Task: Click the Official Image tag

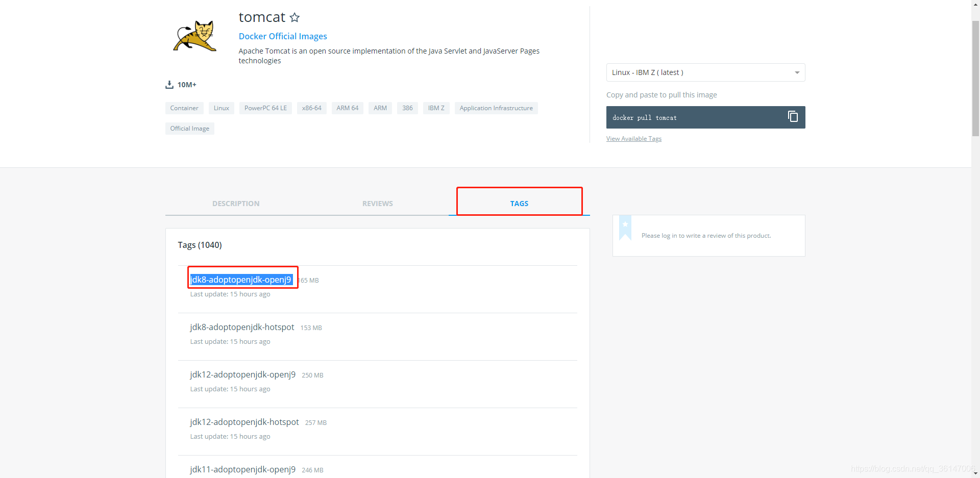Action: 190,129
